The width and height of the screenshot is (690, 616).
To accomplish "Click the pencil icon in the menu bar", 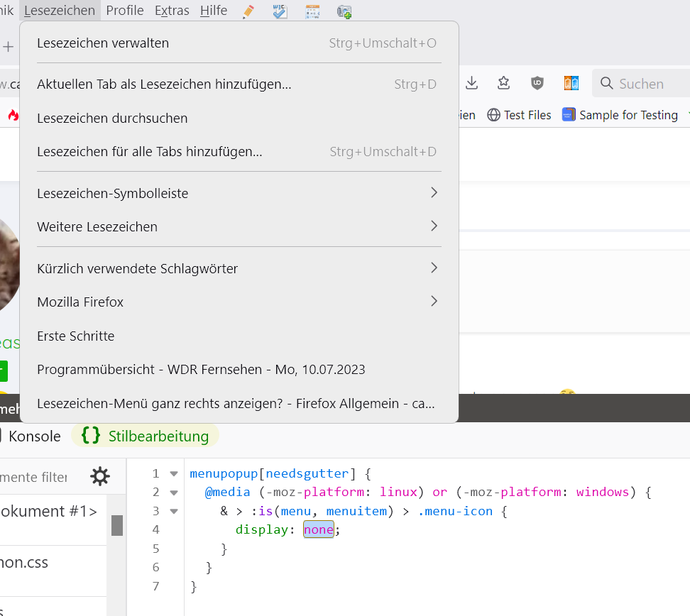I will point(248,11).
